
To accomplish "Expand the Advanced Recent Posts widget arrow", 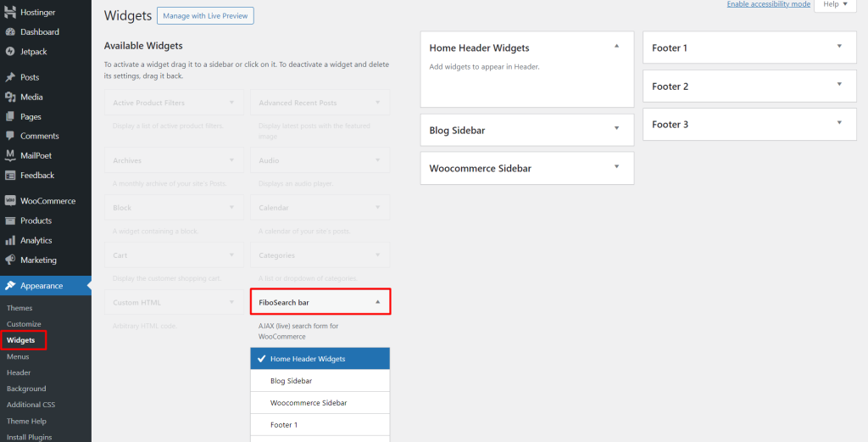I will pos(377,103).
